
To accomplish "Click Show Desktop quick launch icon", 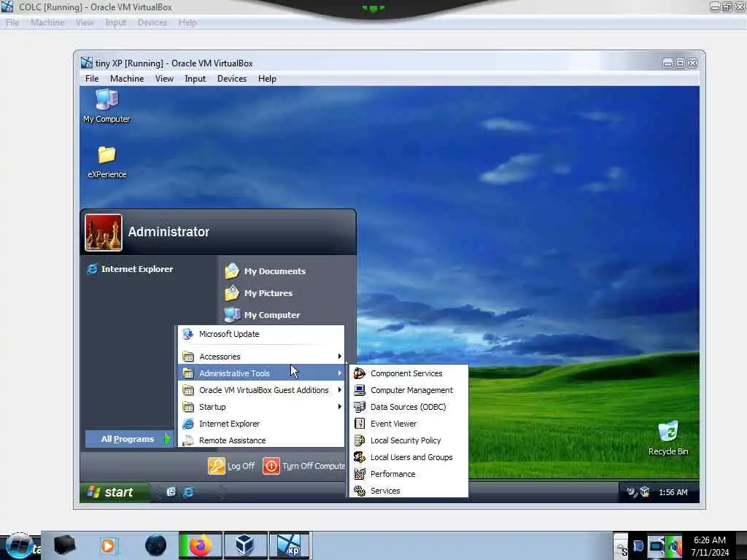I will (171, 492).
